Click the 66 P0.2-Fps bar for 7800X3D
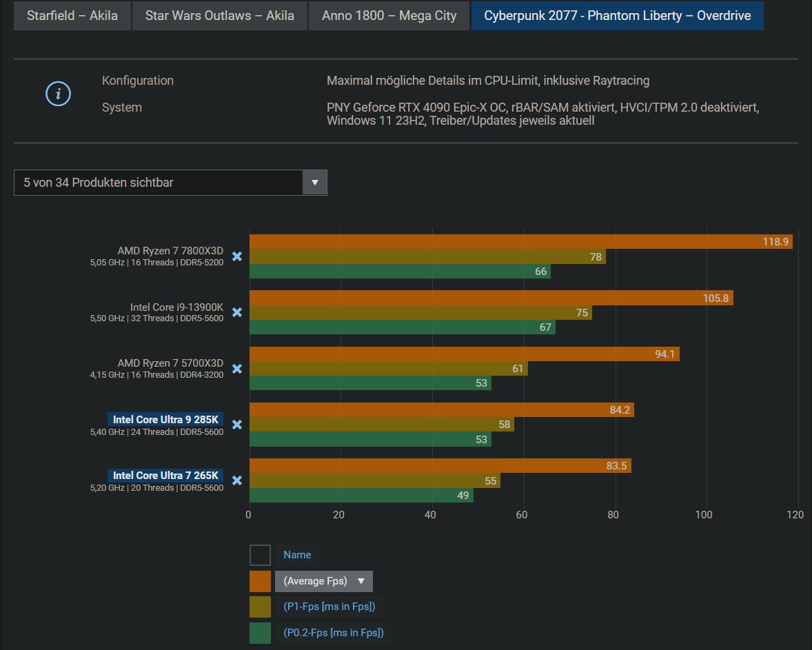Screen dimensions: 812x650 (400, 272)
